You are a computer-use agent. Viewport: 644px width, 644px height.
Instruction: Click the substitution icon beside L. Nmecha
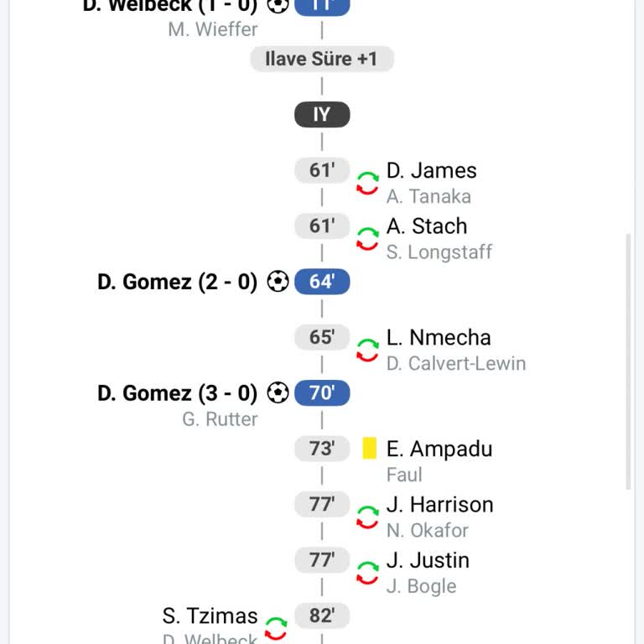367,350
